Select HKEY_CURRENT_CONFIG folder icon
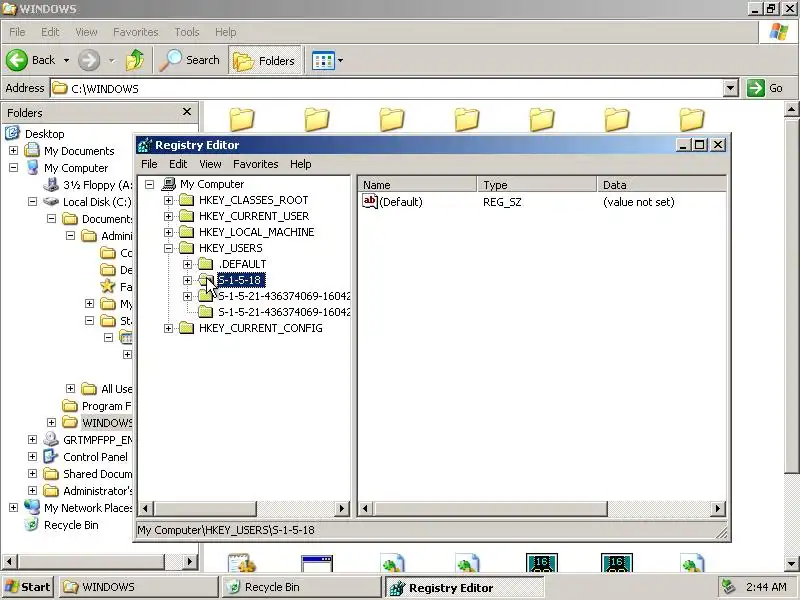Screen dimensions: 800x600 (187, 328)
